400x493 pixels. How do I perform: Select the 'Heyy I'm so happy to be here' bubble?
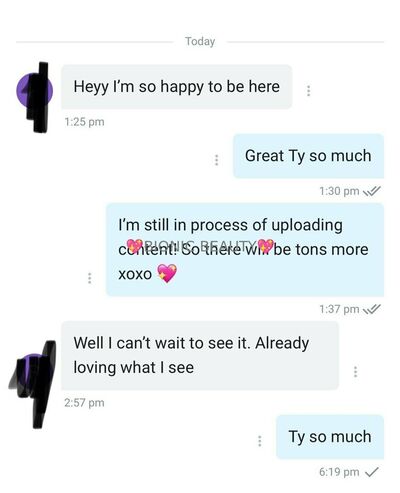click(x=177, y=87)
